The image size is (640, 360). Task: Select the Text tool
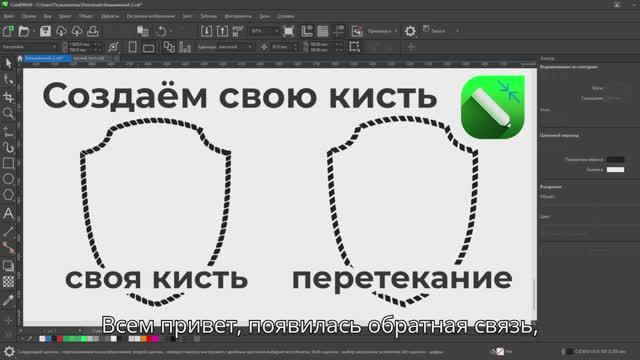[8, 213]
